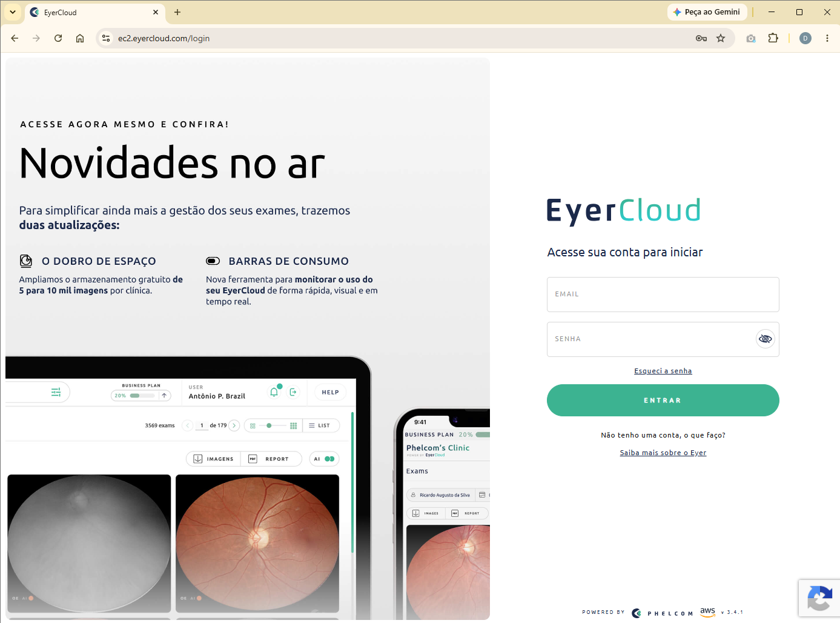Open the Chrome profile avatar D
The image size is (840, 623).
pos(805,38)
